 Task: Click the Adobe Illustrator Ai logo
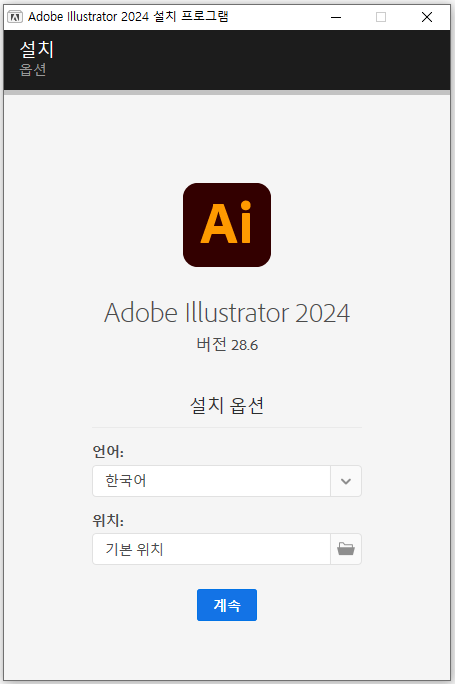[x=227, y=225]
